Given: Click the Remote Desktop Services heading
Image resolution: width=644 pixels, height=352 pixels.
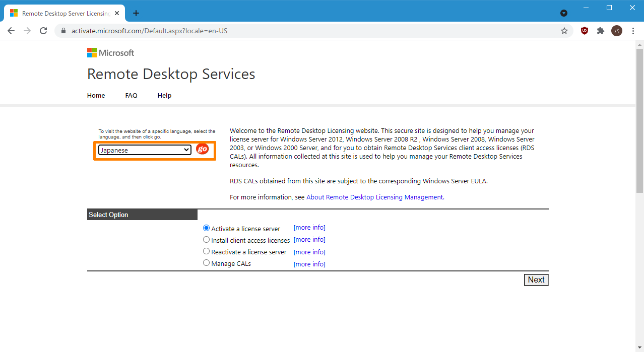Looking at the screenshot, I should coord(171,74).
